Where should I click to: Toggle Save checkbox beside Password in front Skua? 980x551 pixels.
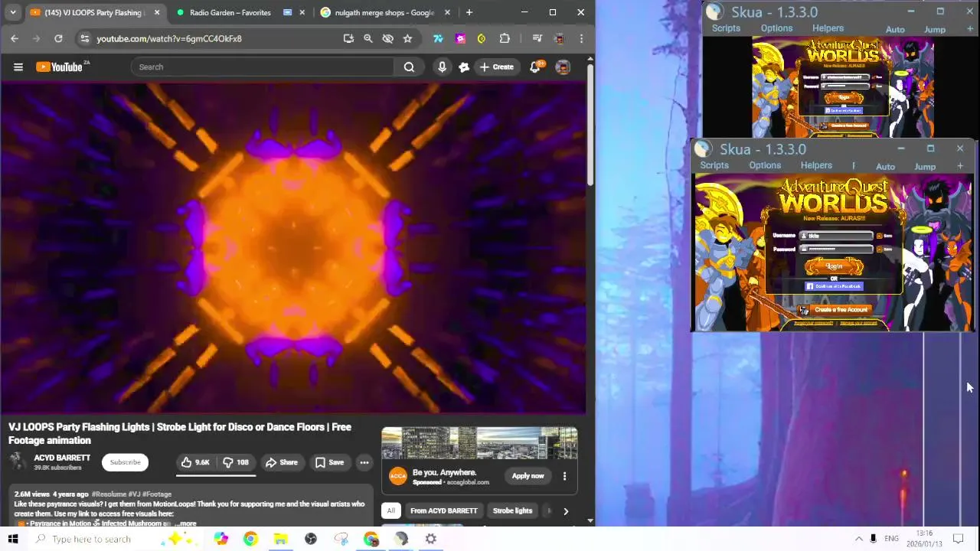tap(879, 249)
